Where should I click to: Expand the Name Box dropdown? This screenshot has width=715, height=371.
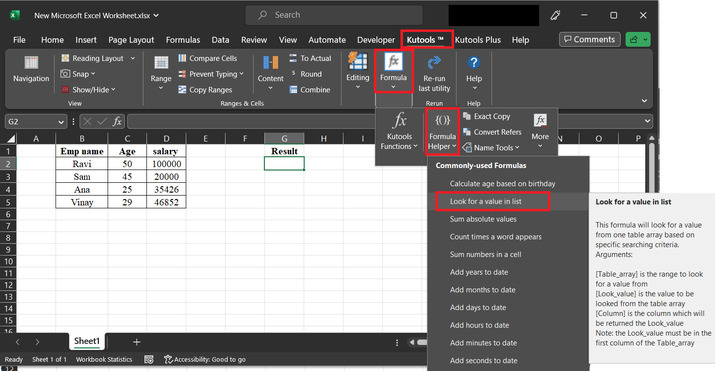(x=61, y=122)
